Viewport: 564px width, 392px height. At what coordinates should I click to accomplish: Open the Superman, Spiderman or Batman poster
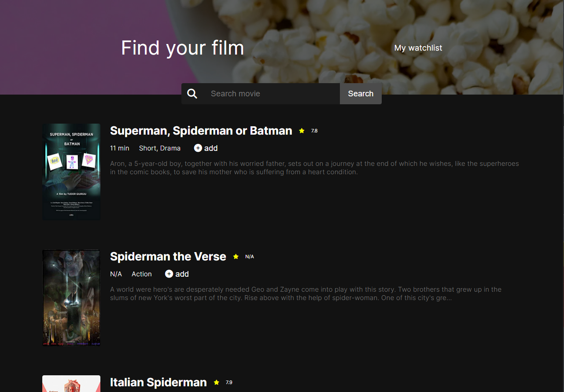click(71, 172)
